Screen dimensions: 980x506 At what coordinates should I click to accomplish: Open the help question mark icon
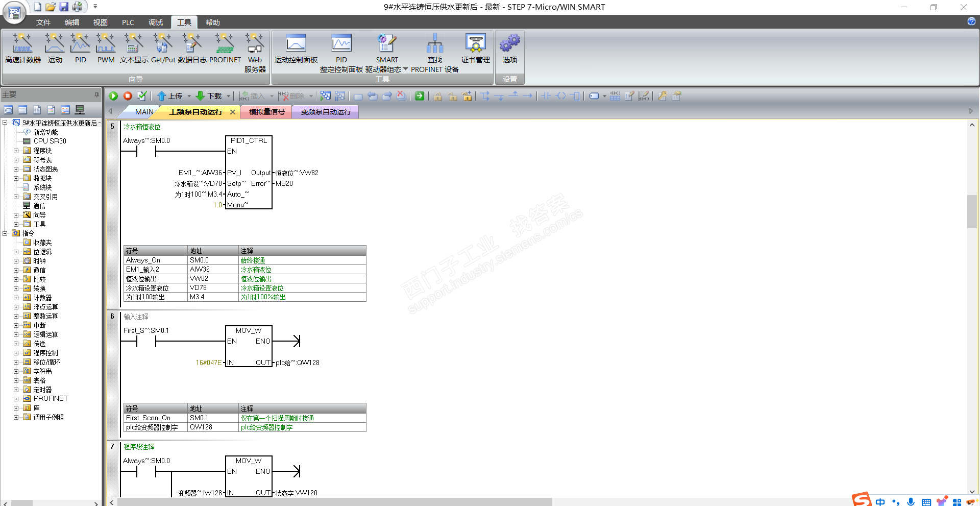(x=971, y=21)
